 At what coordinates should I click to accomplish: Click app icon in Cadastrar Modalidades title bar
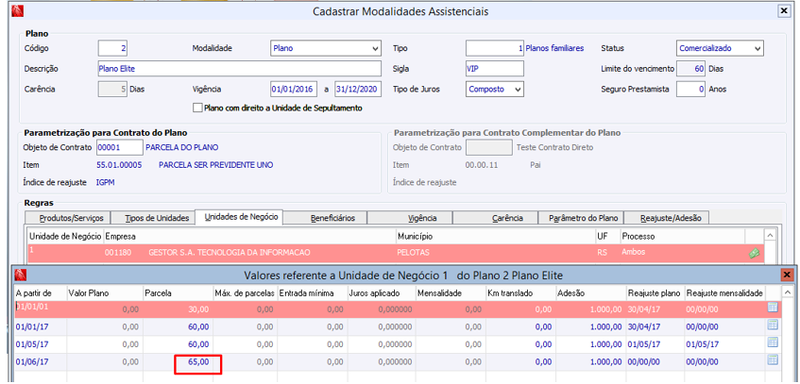click(17, 11)
